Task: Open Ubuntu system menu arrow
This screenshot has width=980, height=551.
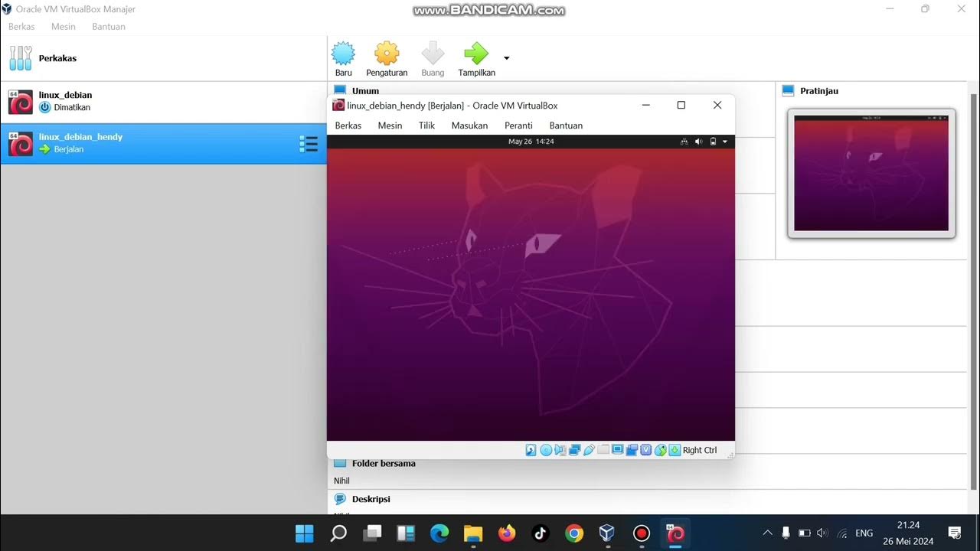Action: click(x=725, y=142)
